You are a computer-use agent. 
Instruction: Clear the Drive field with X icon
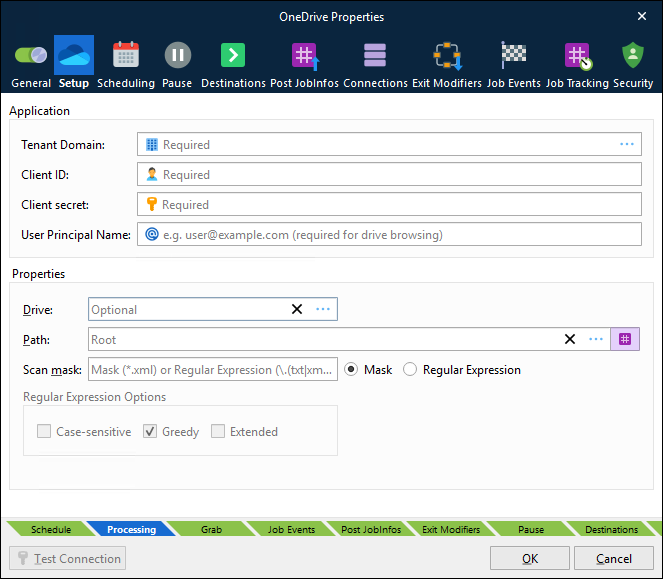[x=297, y=309]
